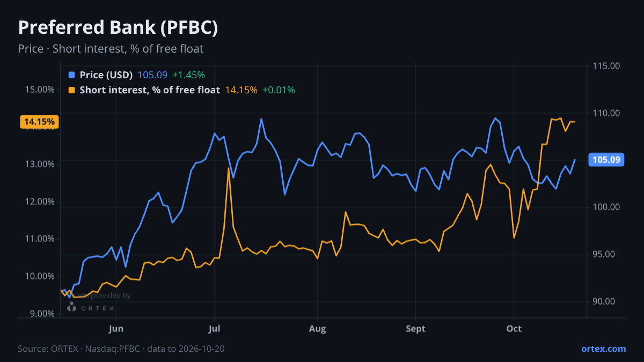Click the +1.45% price change value
This screenshot has width=644, height=362.
[x=188, y=75]
